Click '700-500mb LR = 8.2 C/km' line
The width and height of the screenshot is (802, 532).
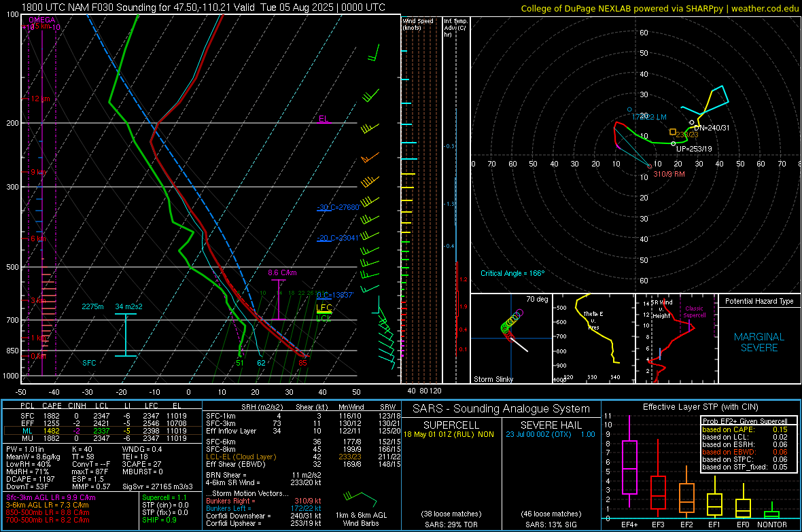(x=48, y=520)
